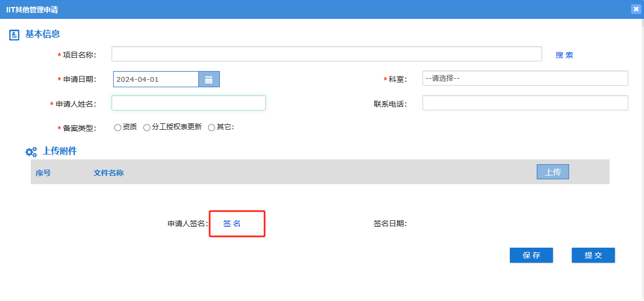Click the 文件名称 column header
This screenshot has height=301, width=644.
[x=108, y=173]
